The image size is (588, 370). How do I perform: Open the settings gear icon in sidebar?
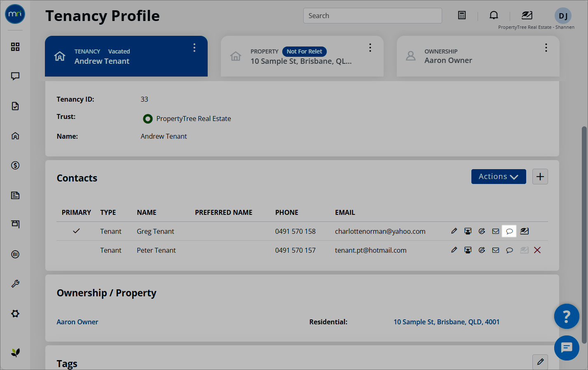(15, 314)
